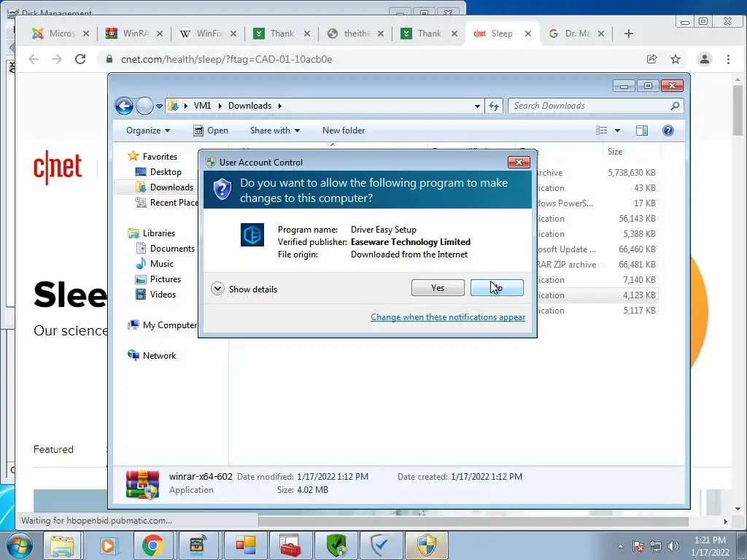Open a new Chrome tab

(x=628, y=34)
